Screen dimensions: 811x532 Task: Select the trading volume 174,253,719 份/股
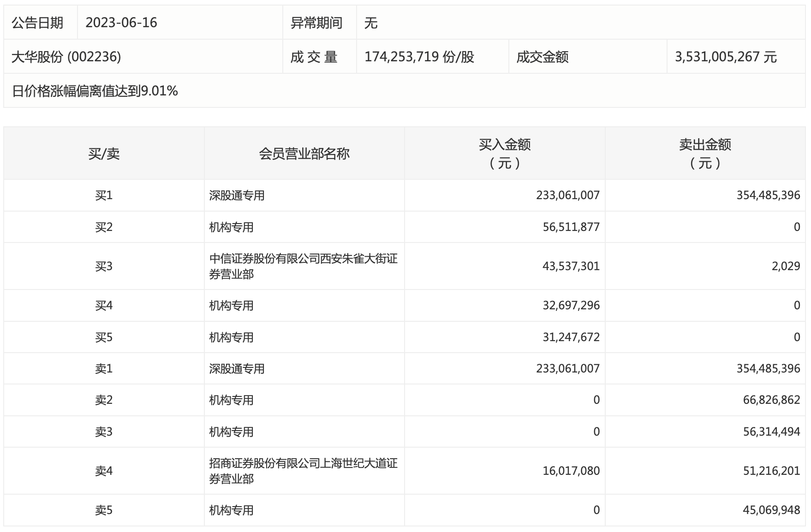[419, 57]
